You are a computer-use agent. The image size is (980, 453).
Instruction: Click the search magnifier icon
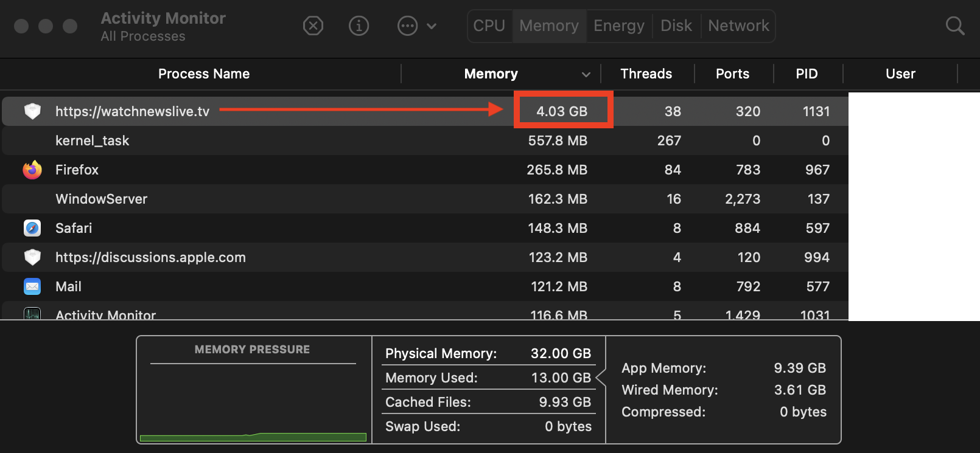pyautogui.click(x=954, y=26)
